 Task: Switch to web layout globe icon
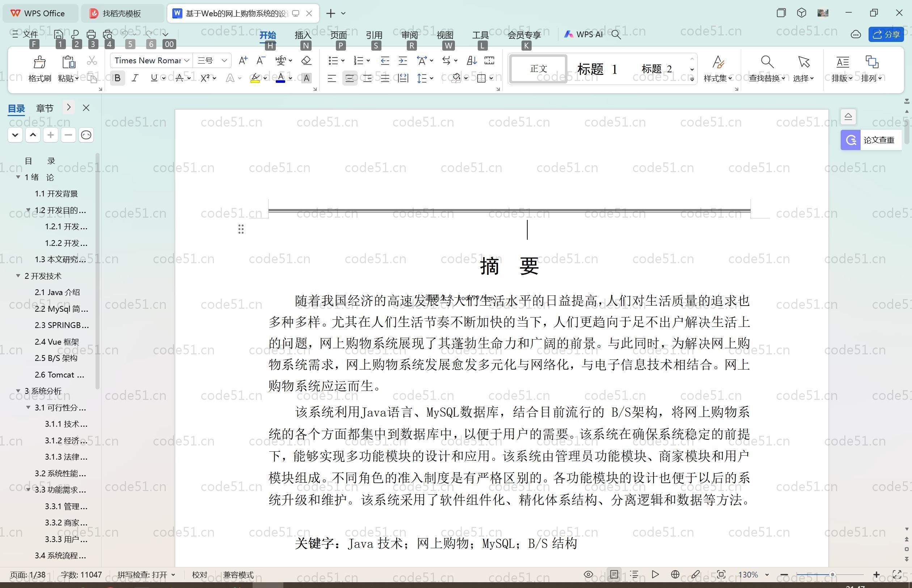tap(675, 574)
